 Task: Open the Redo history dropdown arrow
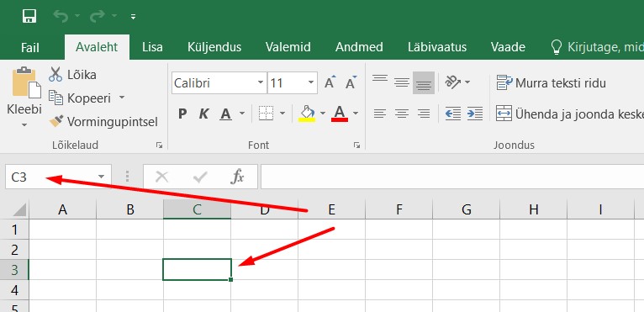point(114,17)
